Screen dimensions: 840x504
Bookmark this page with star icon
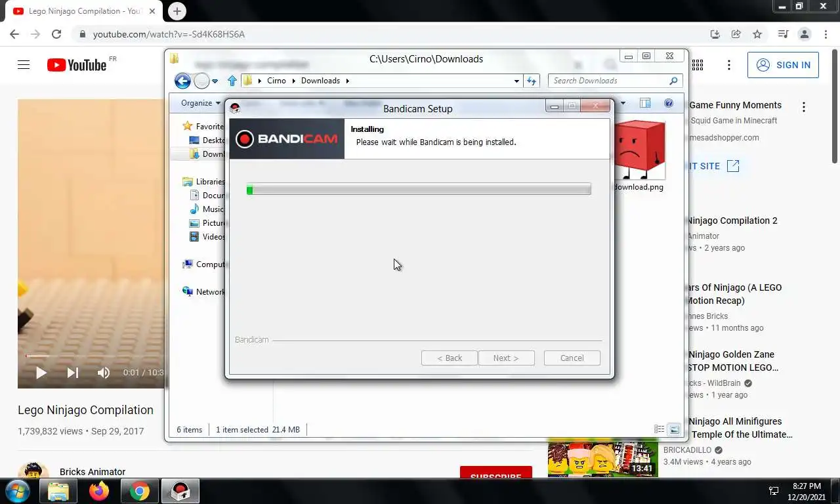pos(757,34)
